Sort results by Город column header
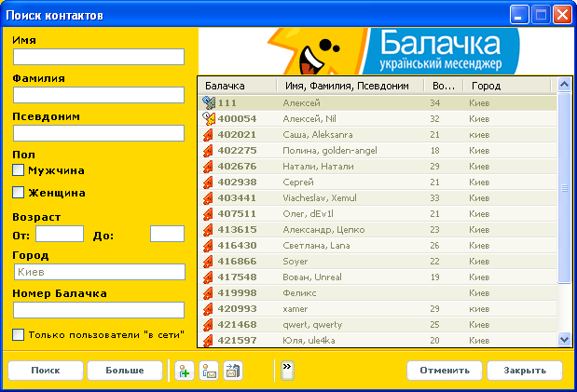The height and width of the screenshot is (392, 577). (508, 86)
